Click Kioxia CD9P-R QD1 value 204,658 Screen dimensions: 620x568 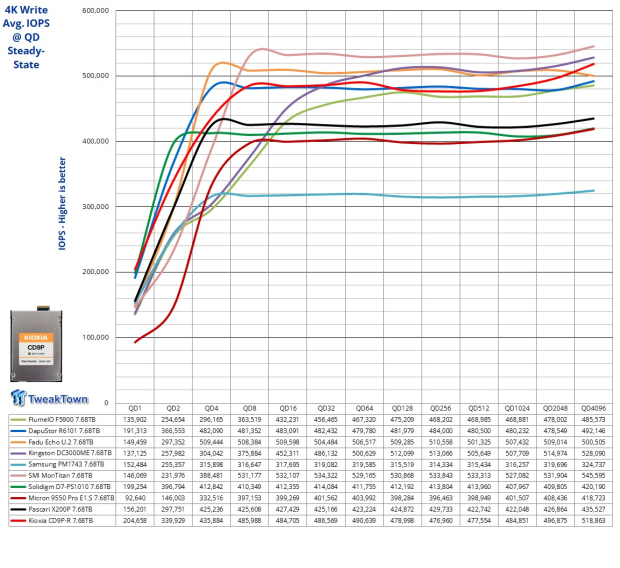pos(135,521)
